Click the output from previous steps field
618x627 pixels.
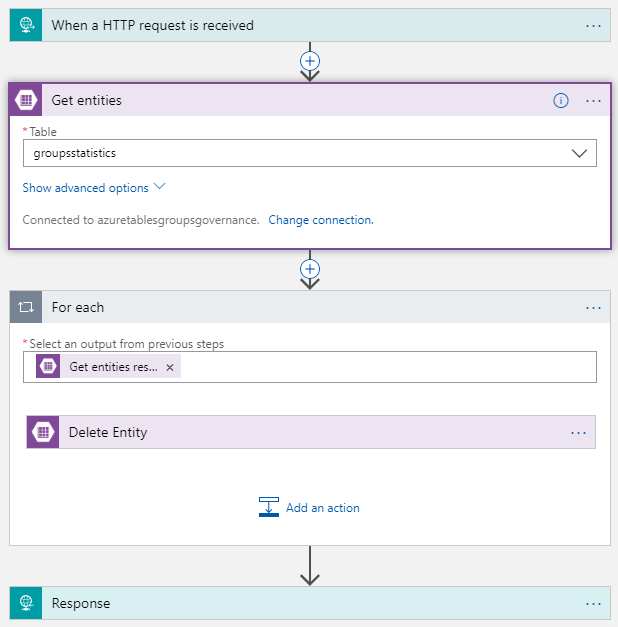coord(390,367)
